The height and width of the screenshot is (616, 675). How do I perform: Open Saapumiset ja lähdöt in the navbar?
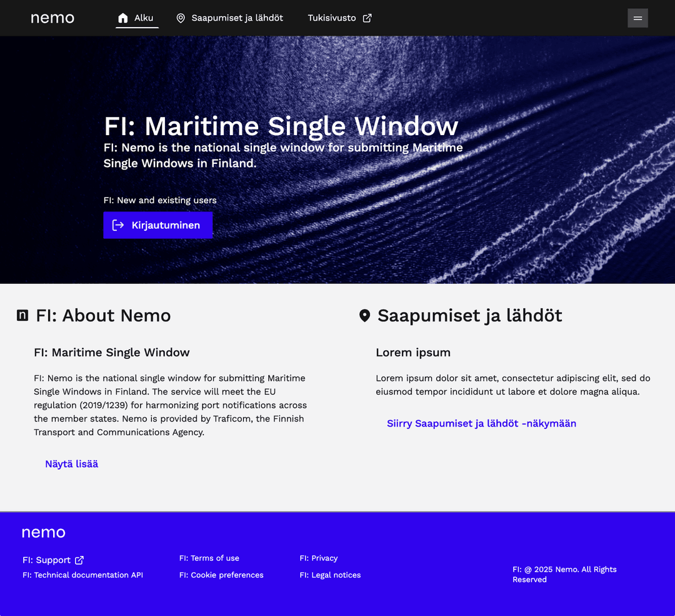point(237,18)
